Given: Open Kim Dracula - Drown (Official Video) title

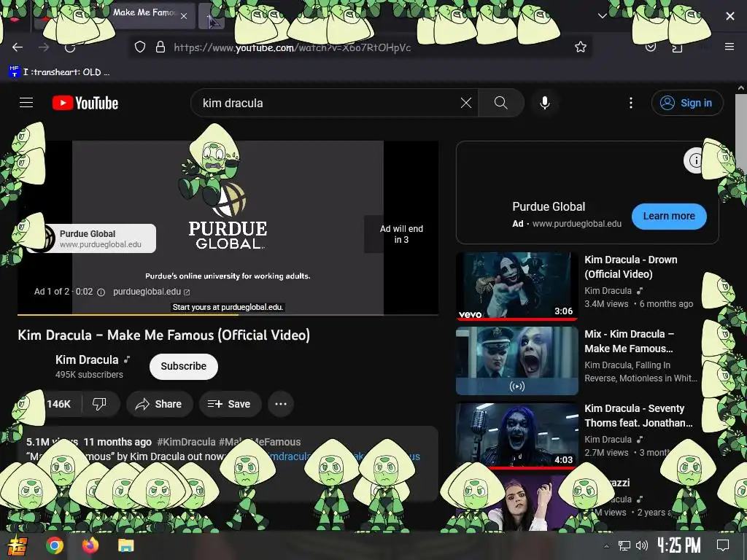Looking at the screenshot, I should click(x=630, y=267).
